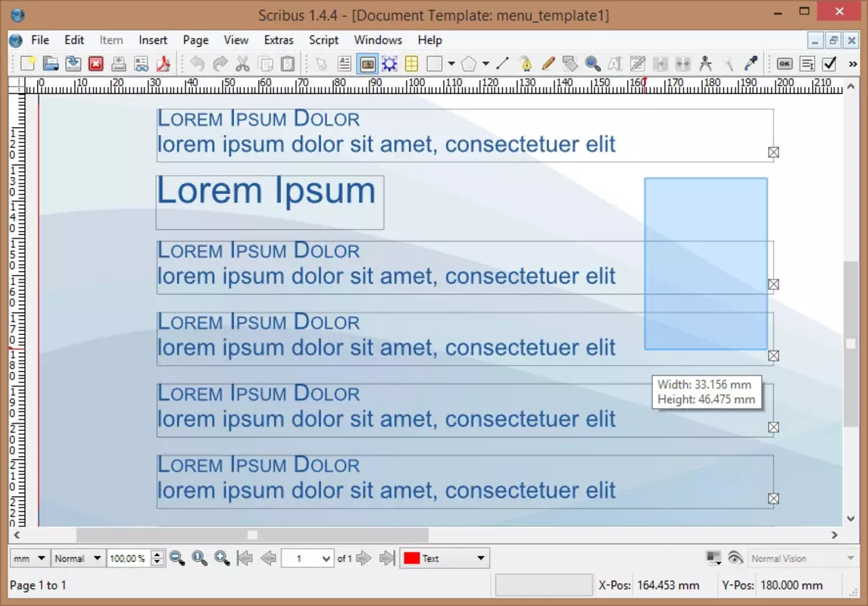Open a document with the Open icon

[x=51, y=64]
